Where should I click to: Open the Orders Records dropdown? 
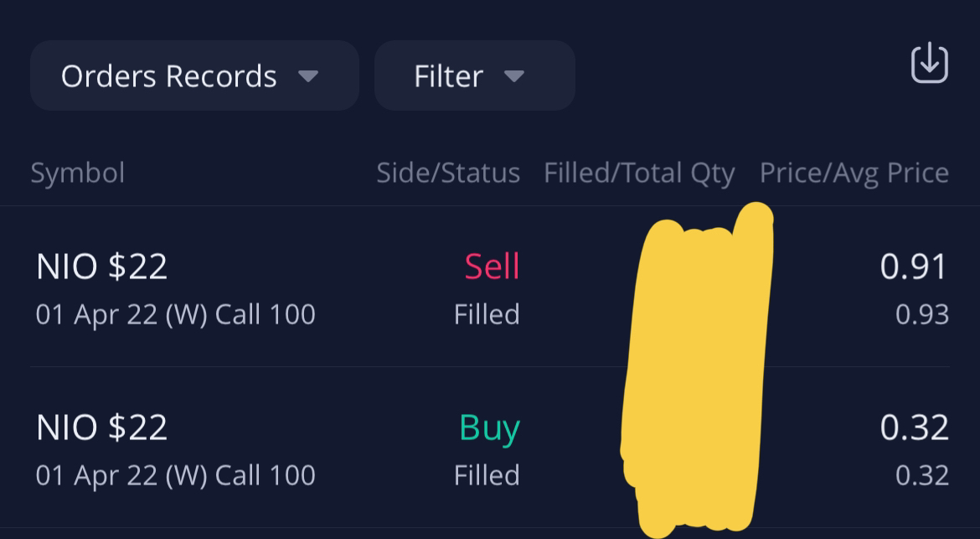tap(194, 75)
